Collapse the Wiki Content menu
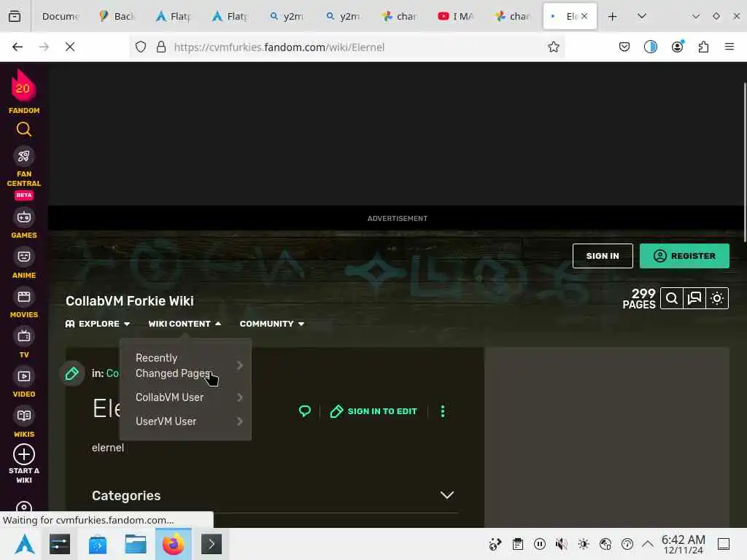Viewport: 747px width, 560px height. (x=185, y=324)
